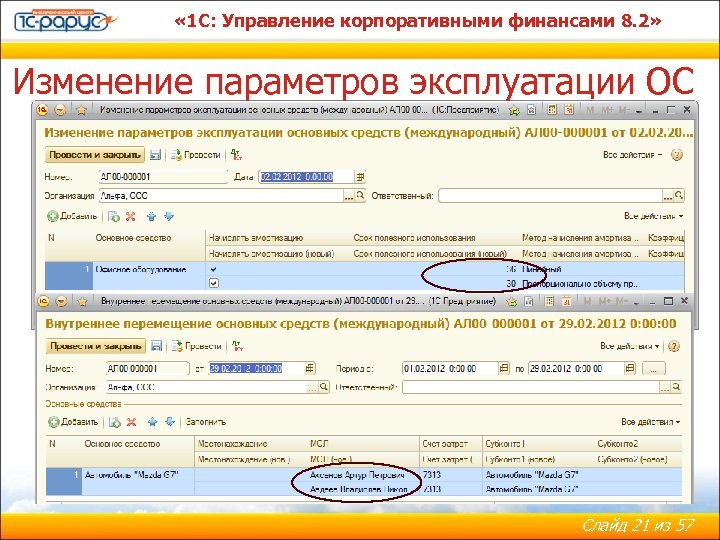Expand Все действия menu in Внутреннее перемещение header
Screen dimensions: 720x540
point(630,346)
